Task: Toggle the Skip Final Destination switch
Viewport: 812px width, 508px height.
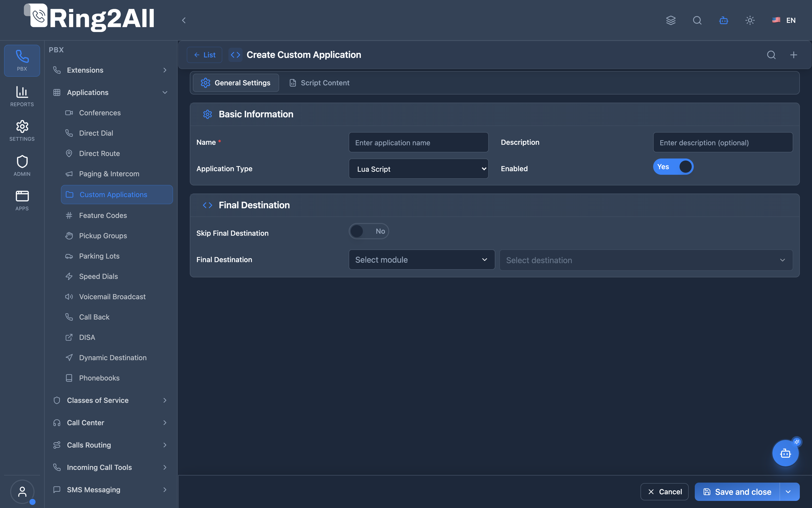Action: [x=368, y=231]
